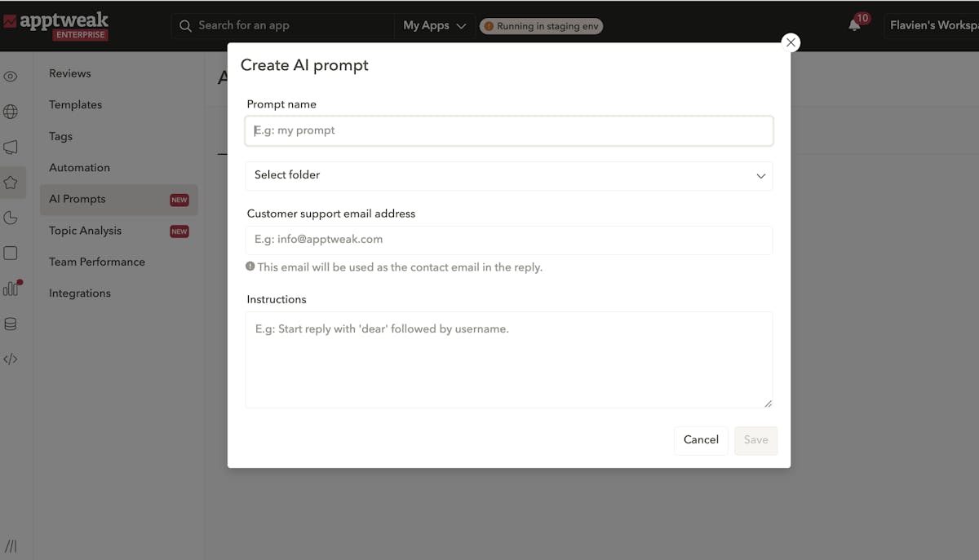
Task: Expand the Select folder dropdown
Action: tap(508, 175)
